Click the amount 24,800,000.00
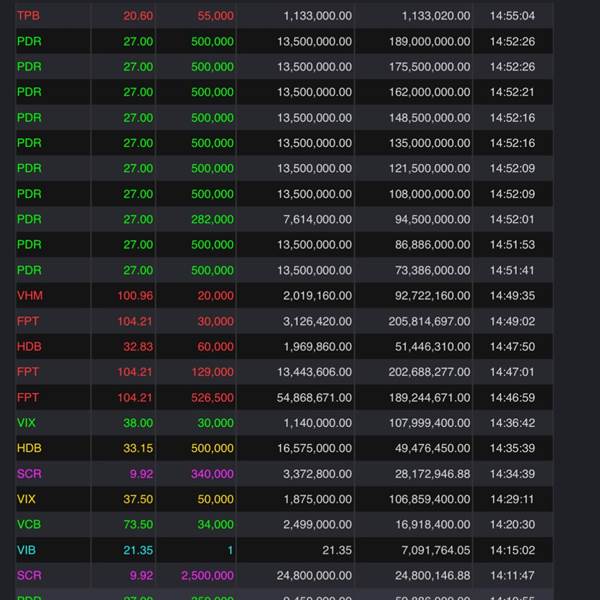 pyautogui.click(x=315, y=575)
